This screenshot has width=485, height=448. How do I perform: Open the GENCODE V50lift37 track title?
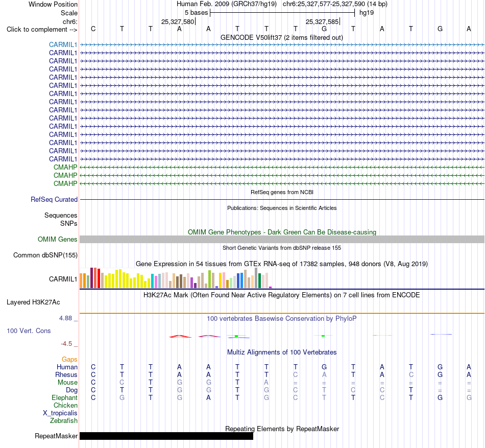(x=281, y=37)
